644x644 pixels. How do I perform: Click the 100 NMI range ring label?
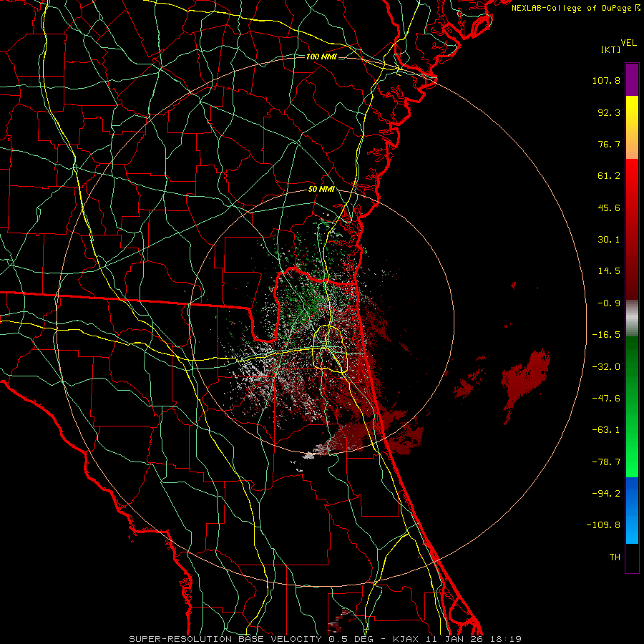point(321,57)
